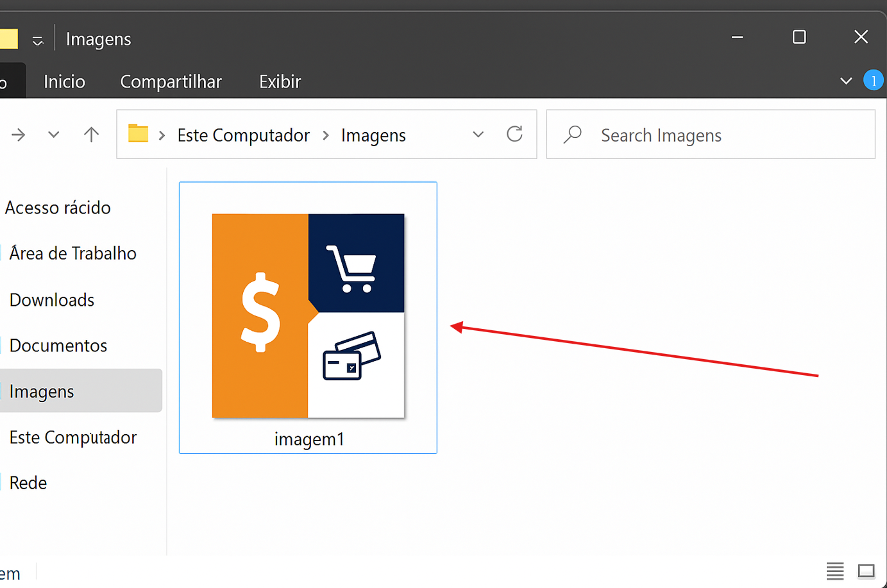The image size is (887, 588).
Task: Open help via the blue circle icon
Action: pos(874,81)
